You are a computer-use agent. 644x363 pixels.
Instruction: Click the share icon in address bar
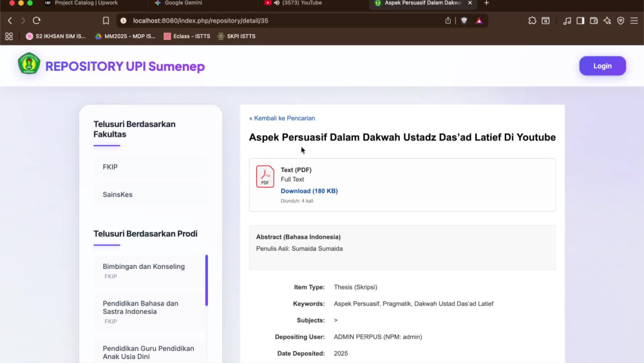(x=448, y=21)
